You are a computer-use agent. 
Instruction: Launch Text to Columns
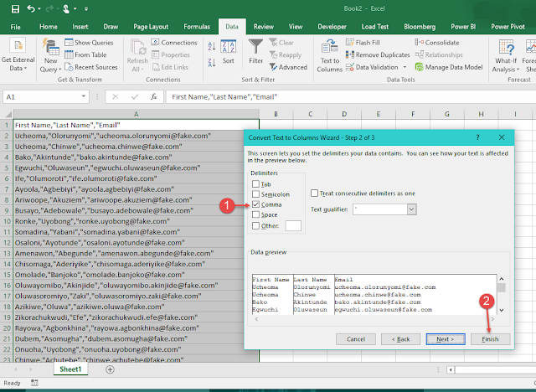[329, 55]
